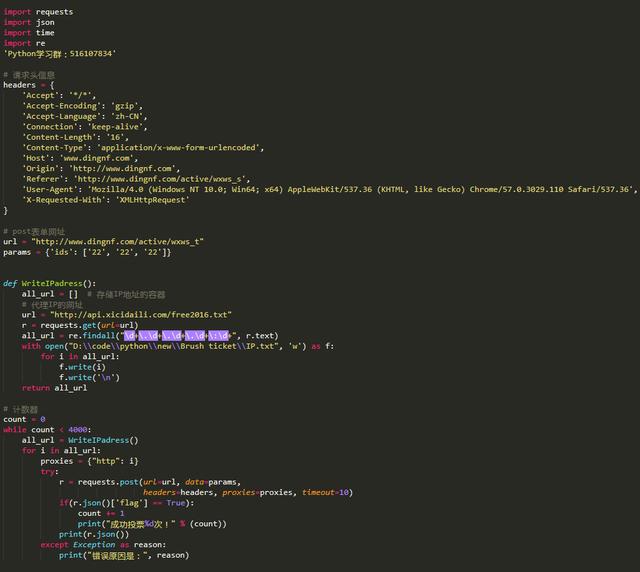Click the 'all_url = []' line
This screenshot has width=640, height=572.
pos(50,294)
